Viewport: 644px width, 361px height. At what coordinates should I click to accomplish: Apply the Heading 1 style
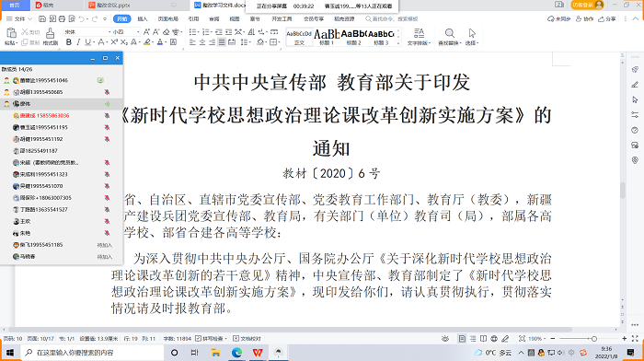(327, 37)
